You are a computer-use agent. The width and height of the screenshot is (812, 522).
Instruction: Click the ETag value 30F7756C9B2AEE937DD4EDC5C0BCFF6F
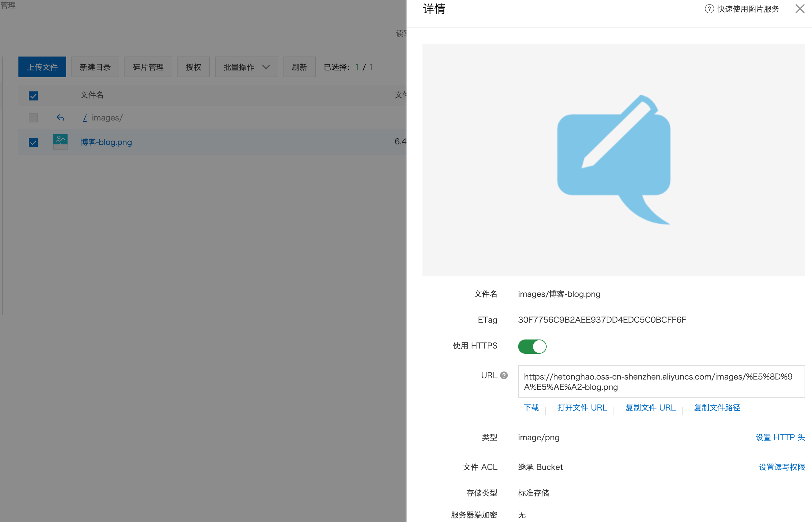(602, 320)
